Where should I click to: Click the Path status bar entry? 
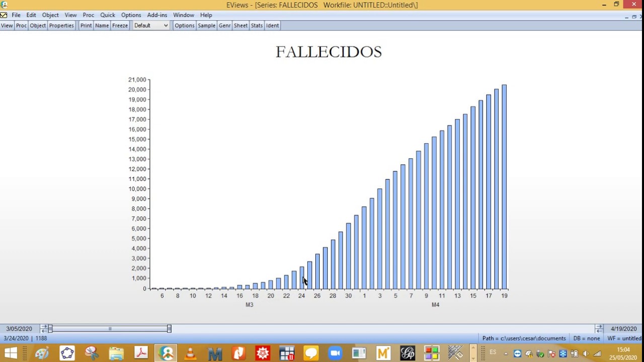coord(524,338)
